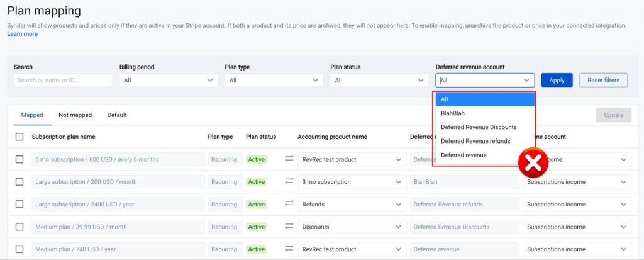The image size is (644, 260).
Task: Check the Medium plan 39.99 USD row checkbox
Action: (x=19, y=227)
